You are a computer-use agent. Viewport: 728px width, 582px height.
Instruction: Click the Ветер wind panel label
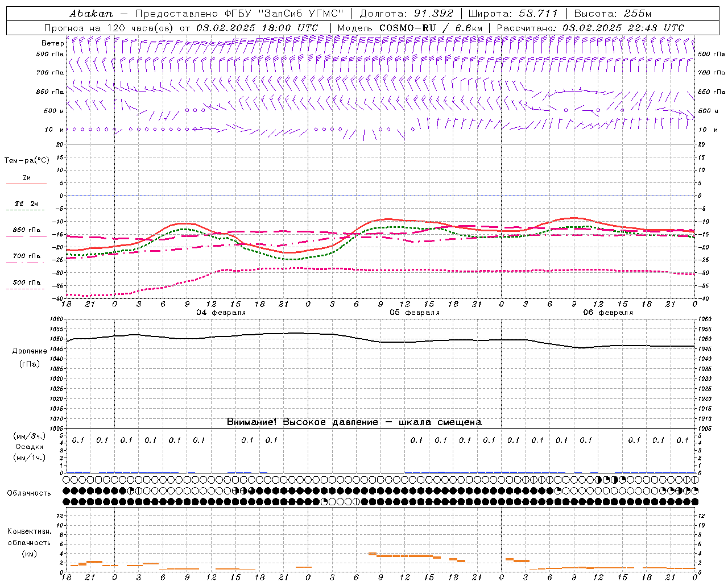(52, 43)
